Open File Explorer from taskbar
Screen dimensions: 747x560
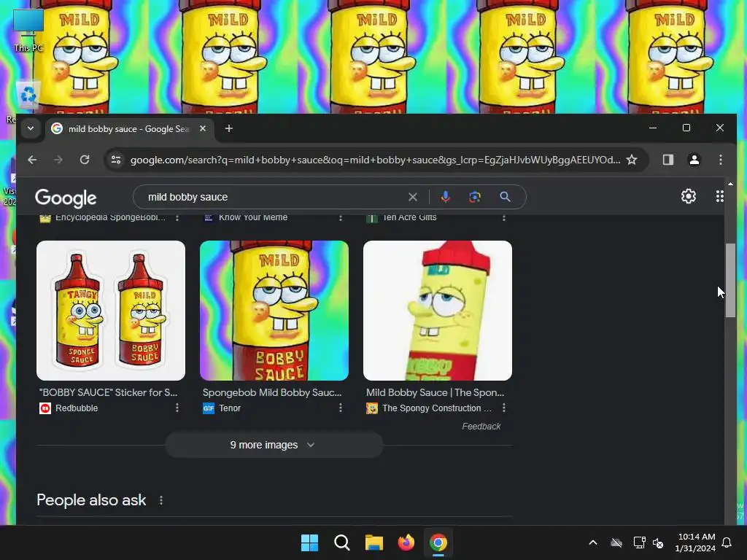374,542
